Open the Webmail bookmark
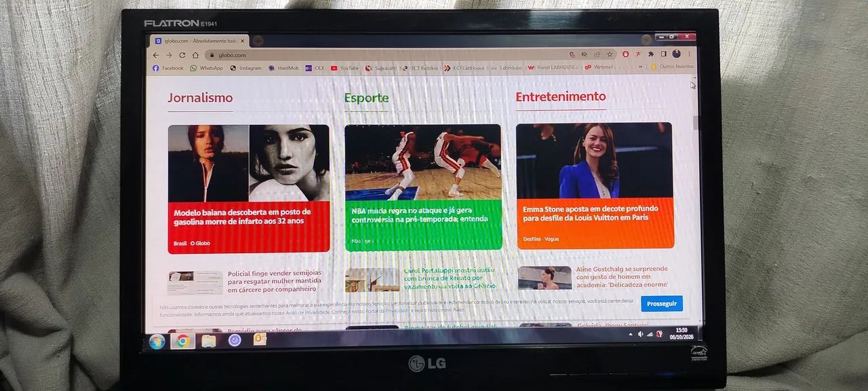 599,67
